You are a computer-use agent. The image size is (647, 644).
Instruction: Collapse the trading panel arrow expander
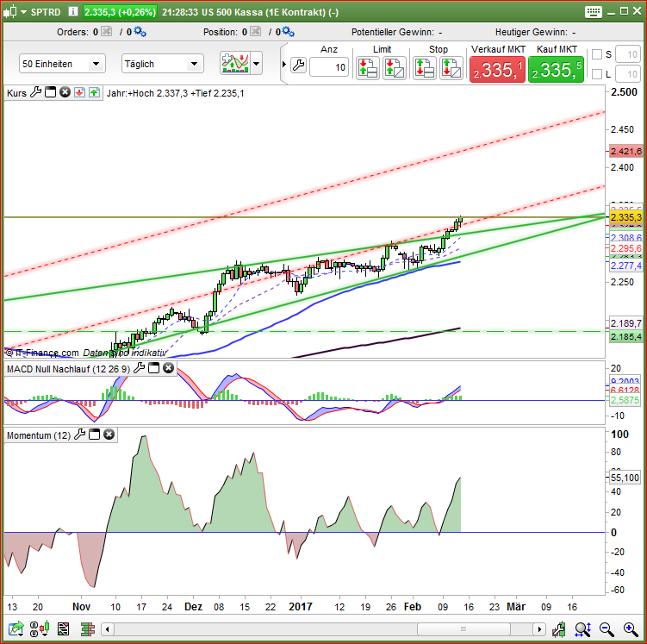(x=284, y=64)
